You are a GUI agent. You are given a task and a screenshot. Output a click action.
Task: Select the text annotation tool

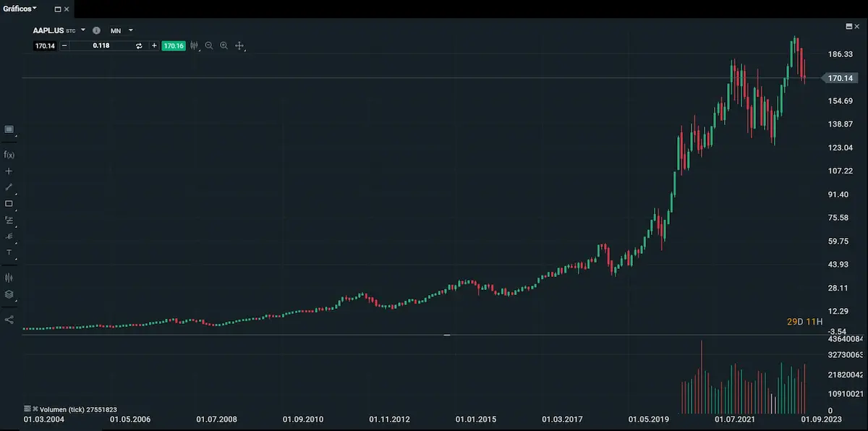9,252
